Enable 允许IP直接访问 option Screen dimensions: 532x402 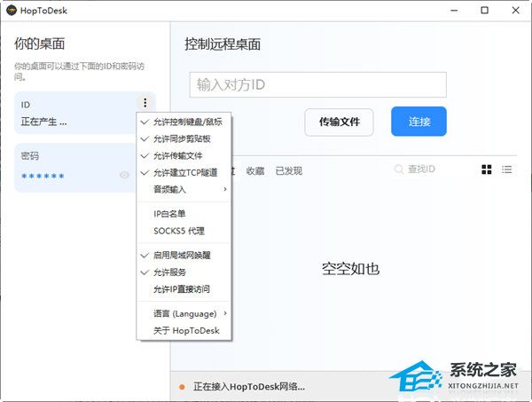(x=184, y=289)
